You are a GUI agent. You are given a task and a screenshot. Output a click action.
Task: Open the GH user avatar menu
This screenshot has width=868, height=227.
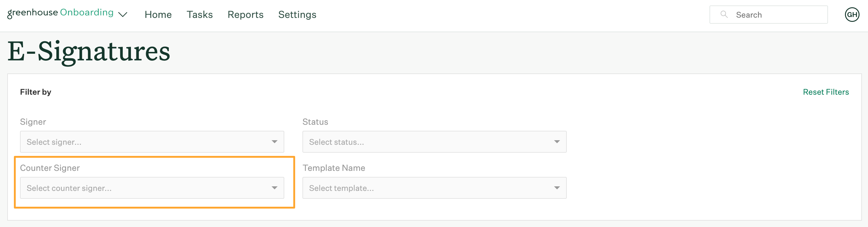852,15
